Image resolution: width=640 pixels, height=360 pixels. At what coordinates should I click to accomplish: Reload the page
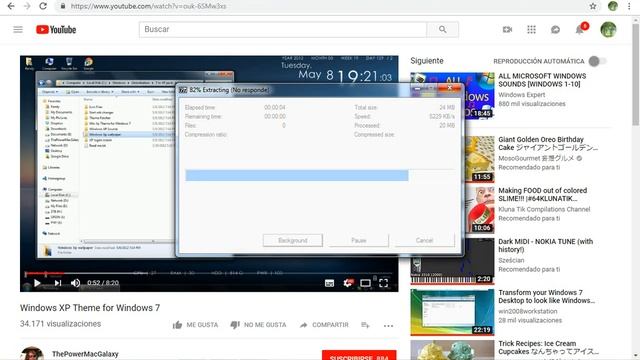click(x=43, y=6)
